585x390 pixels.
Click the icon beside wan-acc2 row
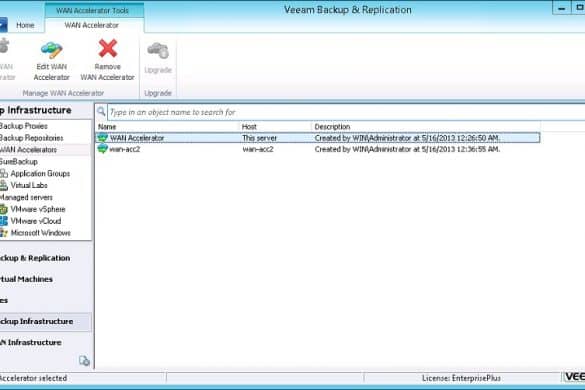[x=102, y=149]
